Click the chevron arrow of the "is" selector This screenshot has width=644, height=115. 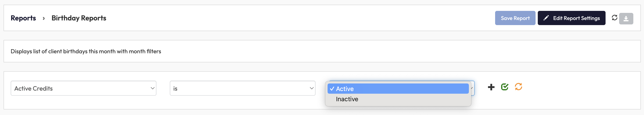click(311, 88)
